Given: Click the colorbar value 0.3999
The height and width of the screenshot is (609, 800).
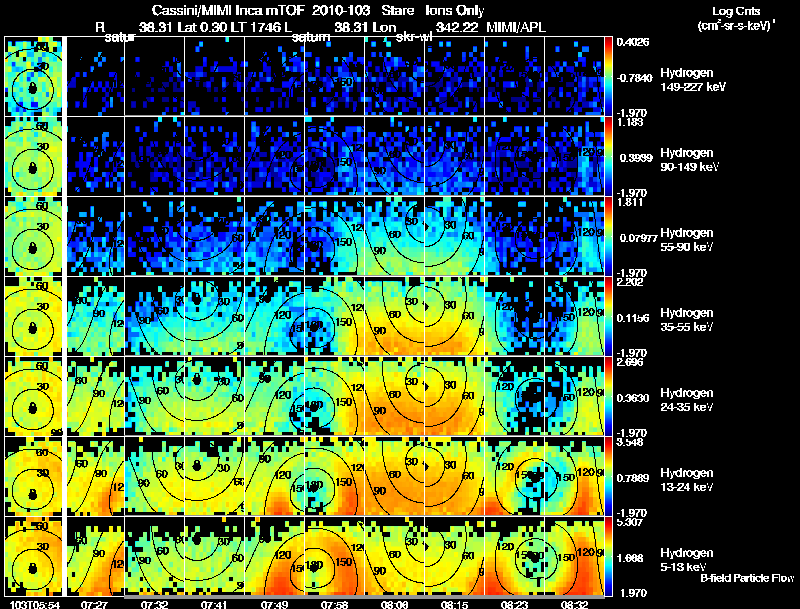Looking at the screenshot, I should 636,158.
